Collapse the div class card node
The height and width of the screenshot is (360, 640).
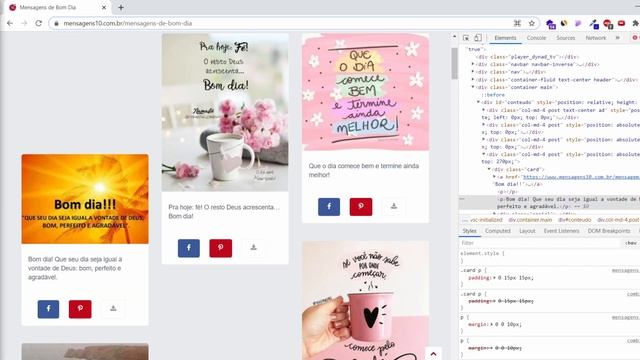pyautogui.click(x=489, y=169)
